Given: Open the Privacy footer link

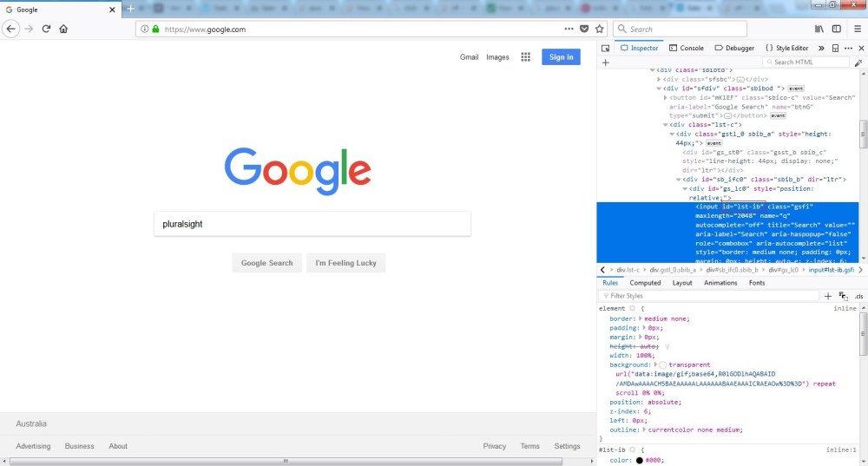Looking at the screenshot, I should (x=495, y=446).
